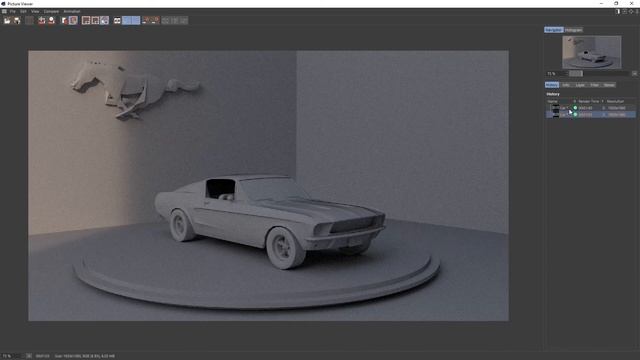640x360 pixels.
Task: Click the Open image toolbar icon
Action: [x=7, y=20]
